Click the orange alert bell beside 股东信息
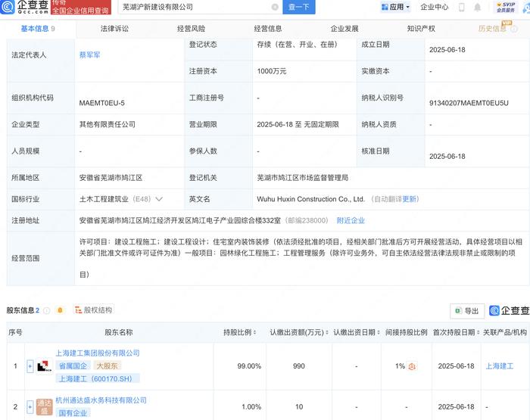 [60, 310]
